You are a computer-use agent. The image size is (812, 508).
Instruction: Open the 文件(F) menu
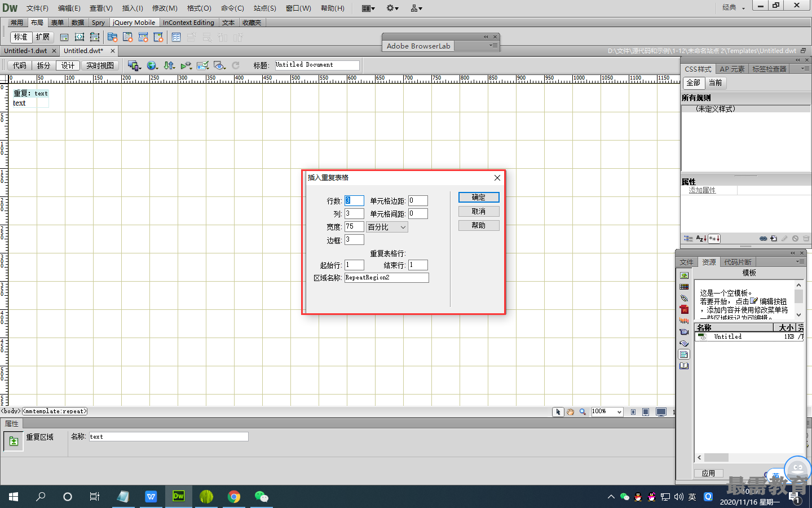coord(37,8)
